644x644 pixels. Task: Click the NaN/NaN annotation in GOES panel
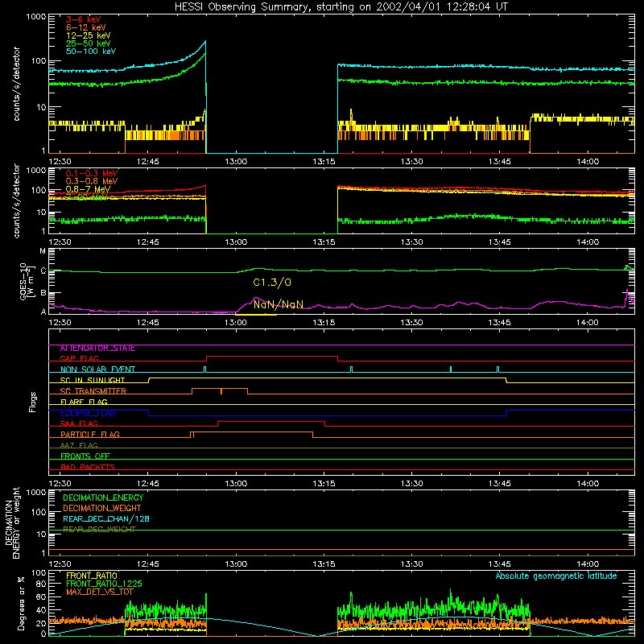pos(279,304)
